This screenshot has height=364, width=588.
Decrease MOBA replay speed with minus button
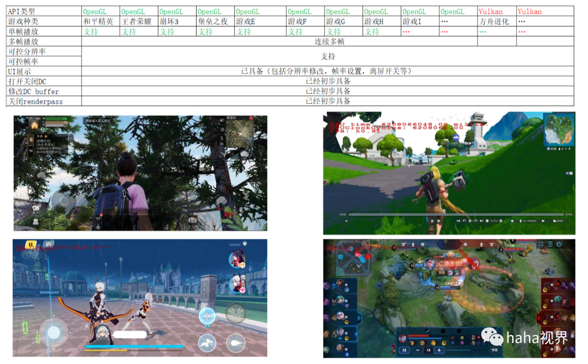pyautogui.click(x=418, y=350)
